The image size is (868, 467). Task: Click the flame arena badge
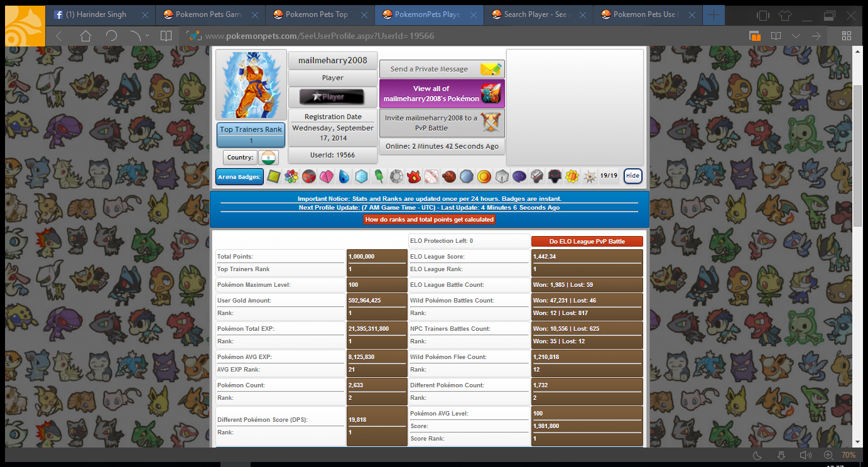414,176
